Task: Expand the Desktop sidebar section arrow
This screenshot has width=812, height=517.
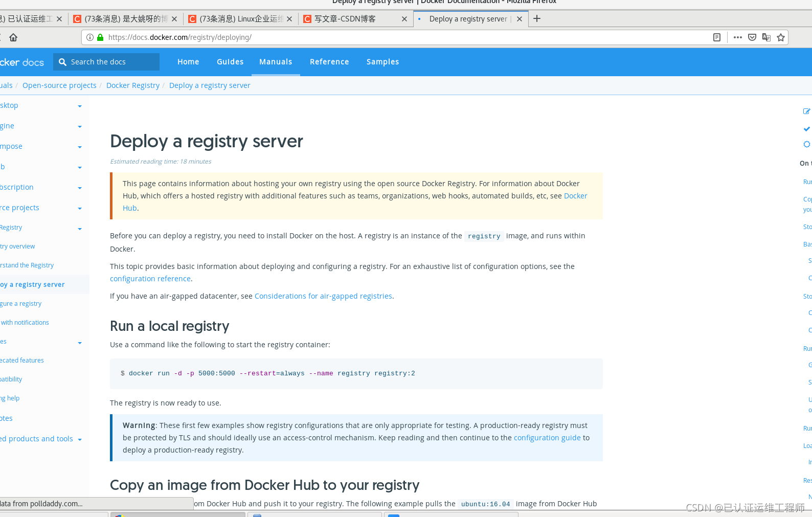Action: coord(80,106)
